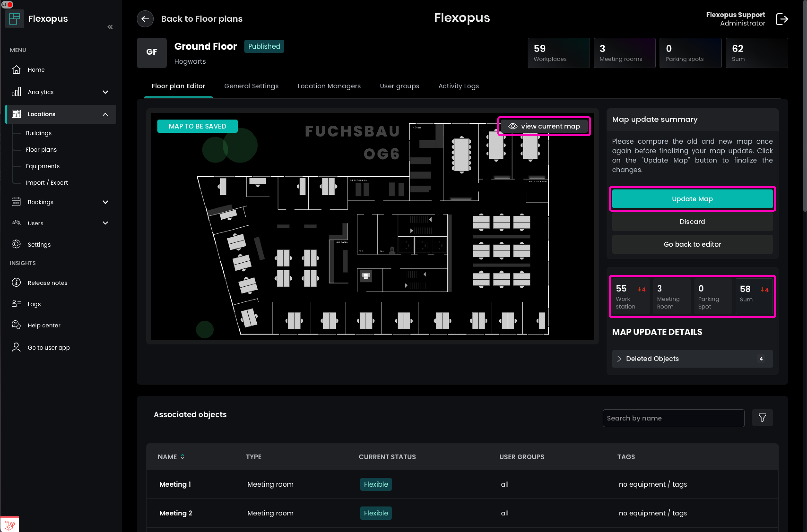Go to user app
The image size is (807, 532).
point(48,348)
